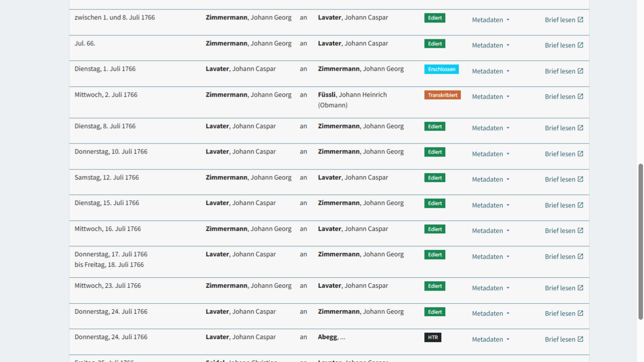Click external-link icon for the Jul. 66. letter

(580, 45)
